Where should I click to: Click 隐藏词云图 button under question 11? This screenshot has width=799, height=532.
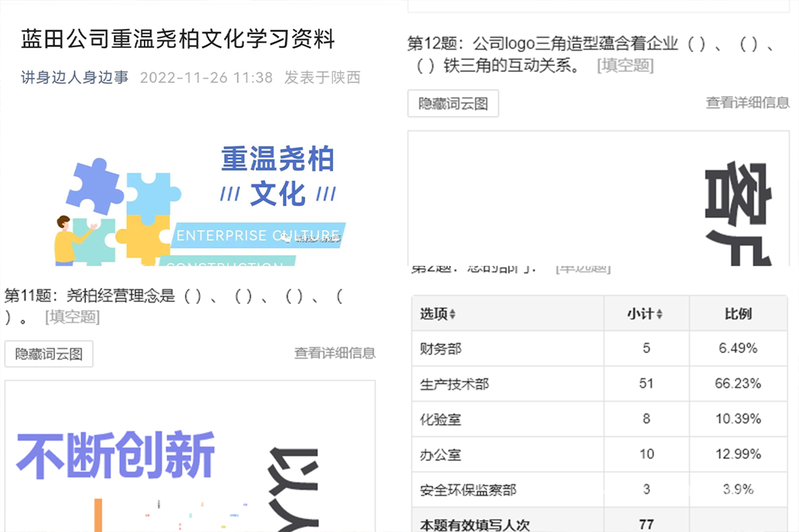click(x=49, y=354)
